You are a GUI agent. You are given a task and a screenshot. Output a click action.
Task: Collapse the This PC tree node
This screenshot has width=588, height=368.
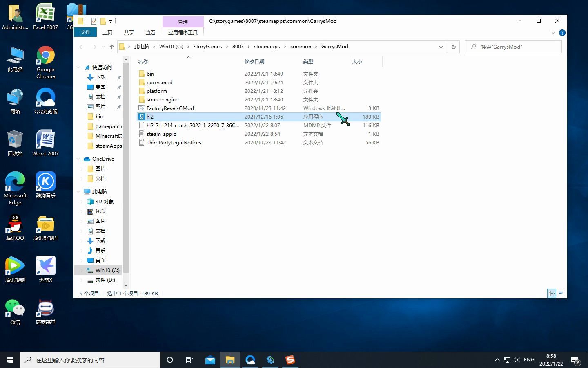coord(79,191)
